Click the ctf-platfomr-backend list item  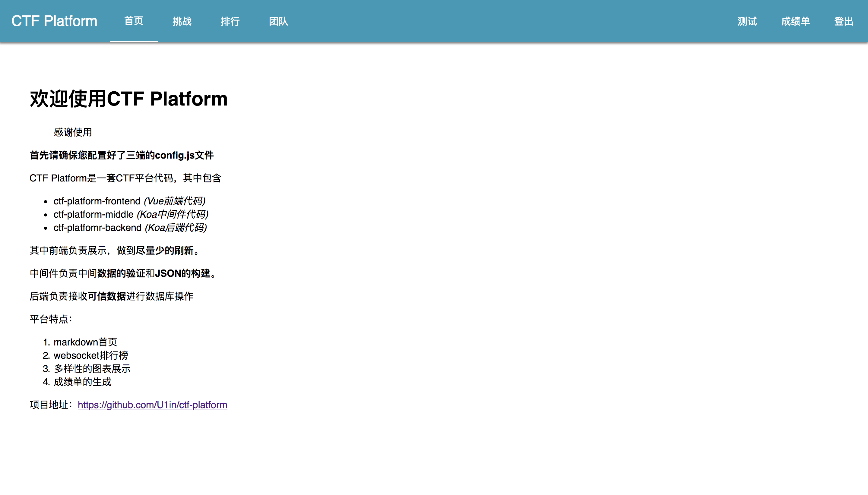[x=130, y=227]
